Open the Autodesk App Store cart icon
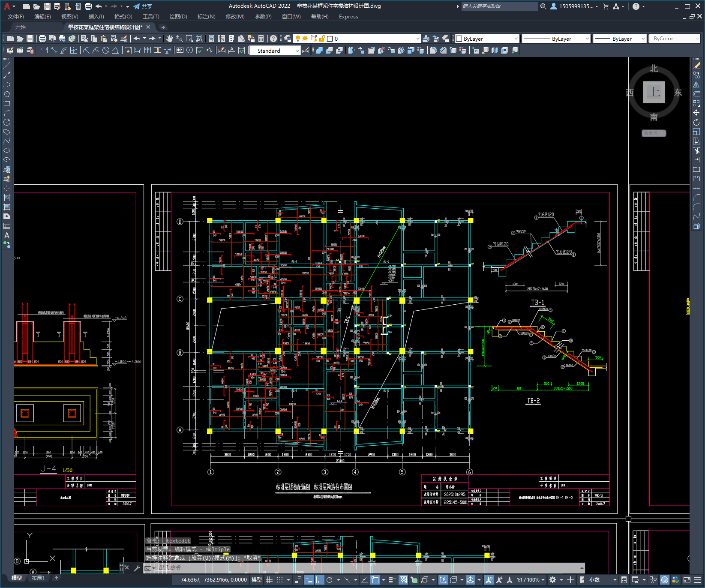 [606, 6]
